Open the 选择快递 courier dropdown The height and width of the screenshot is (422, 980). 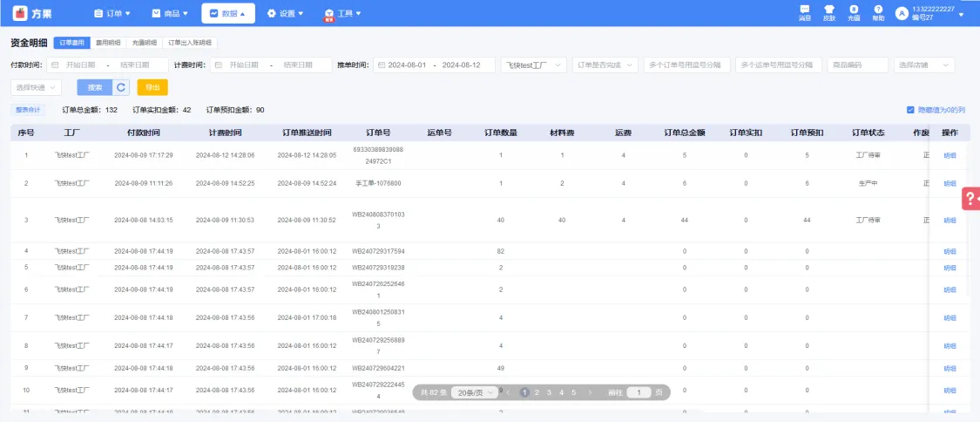tap(37, 87)
